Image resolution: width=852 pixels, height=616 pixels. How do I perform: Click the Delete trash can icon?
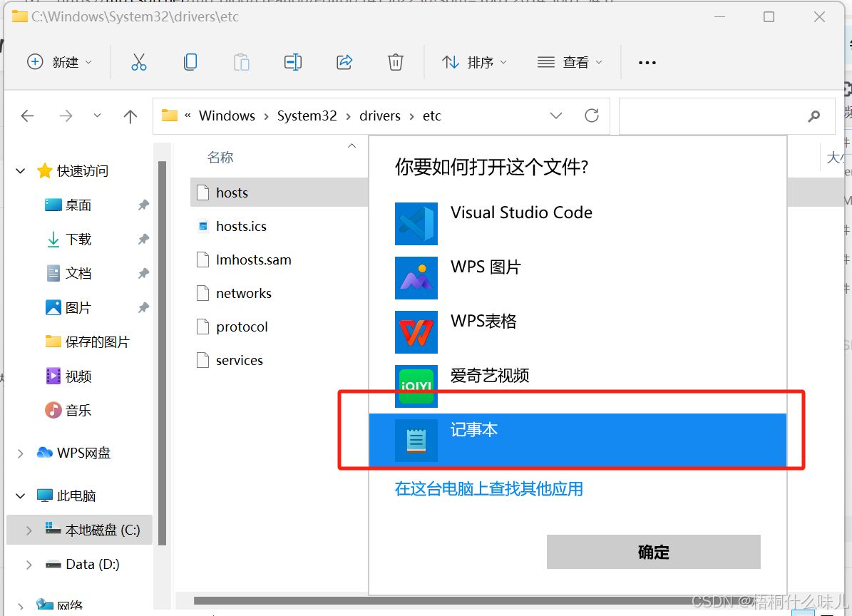[396, 63]
